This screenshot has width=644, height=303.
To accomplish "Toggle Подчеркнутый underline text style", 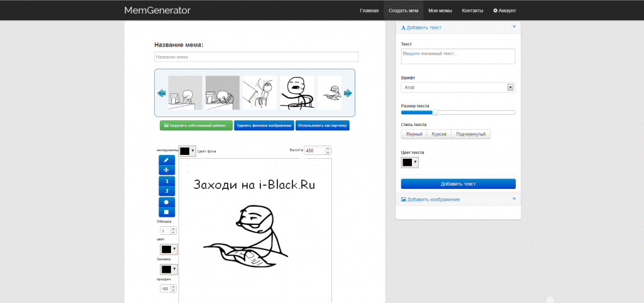I will point(470,134).
